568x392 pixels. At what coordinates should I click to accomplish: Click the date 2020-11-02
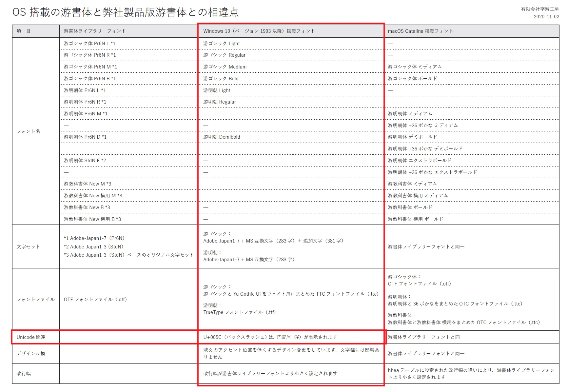546,17
